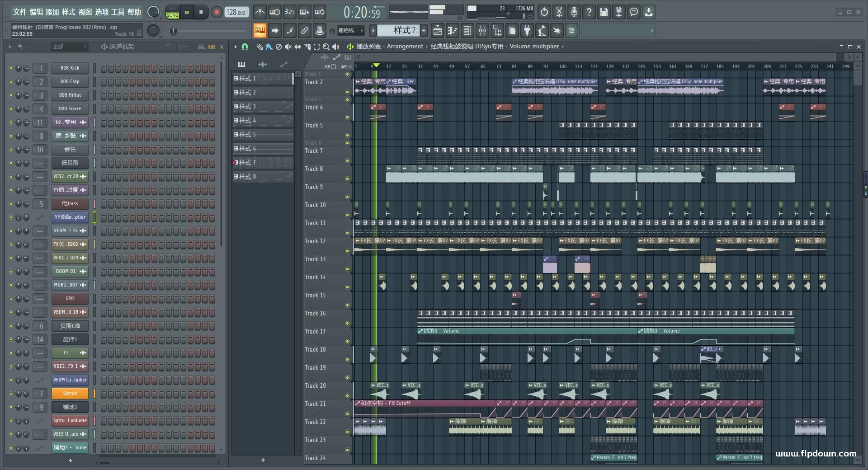Mute Track 2 using its green LED

click(x=347, y=92)
